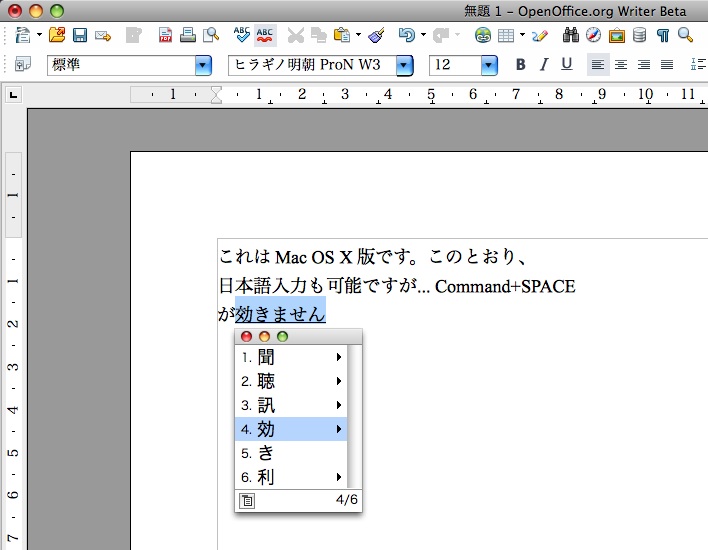The width and height of the screenshot is (708, 550).
Task: Insert Table grid icon
Action: click(x=506, y=35)
